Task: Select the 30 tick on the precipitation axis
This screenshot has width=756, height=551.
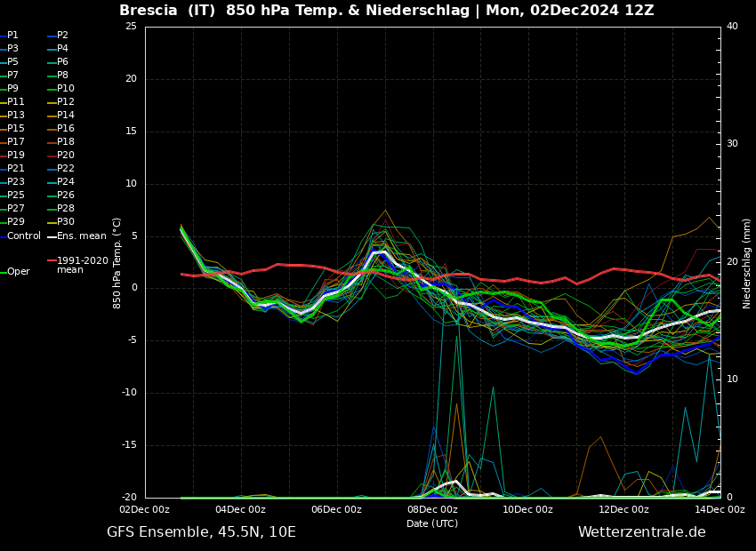Action: click(x=732, y=144)
